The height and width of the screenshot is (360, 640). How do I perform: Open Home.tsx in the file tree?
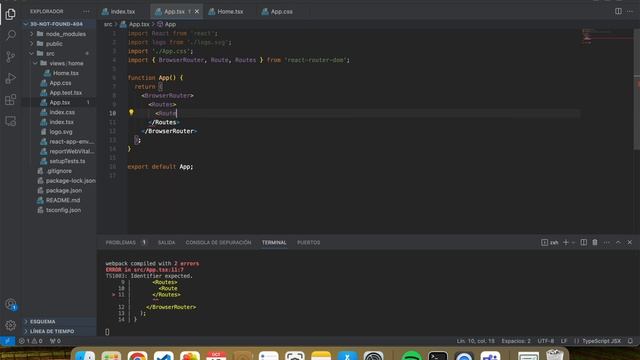click(x=66, y=73)
